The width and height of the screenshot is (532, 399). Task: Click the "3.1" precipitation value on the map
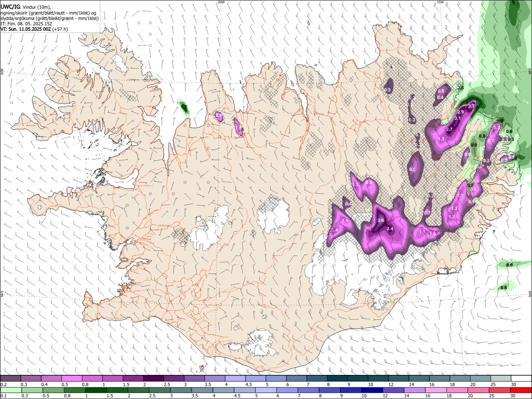(x=458, y=118)
